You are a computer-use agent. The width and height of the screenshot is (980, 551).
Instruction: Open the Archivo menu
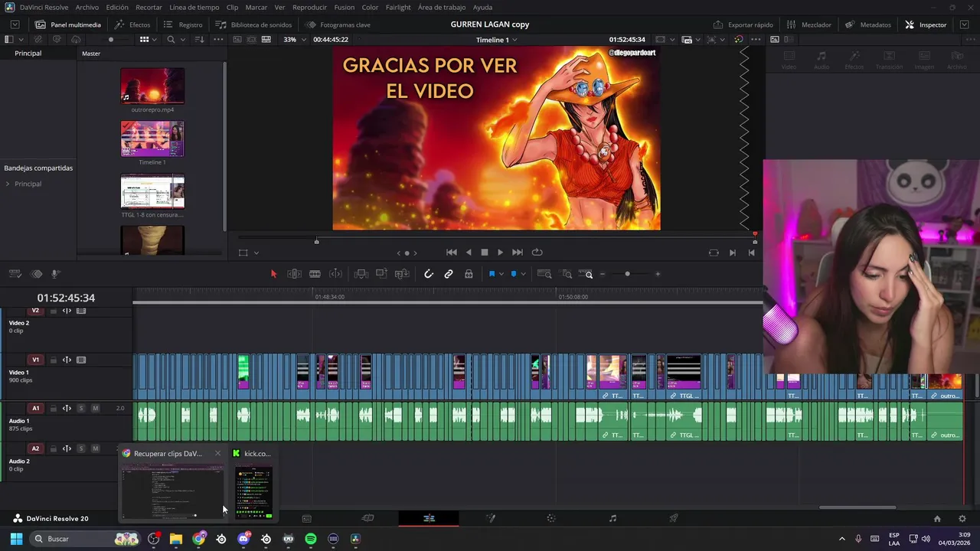click(87, 7)
